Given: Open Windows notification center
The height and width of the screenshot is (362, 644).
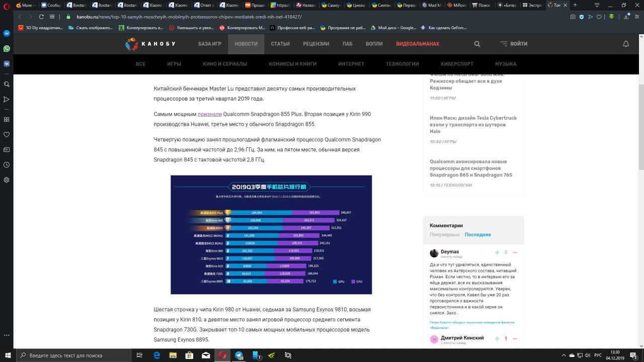Looking at the screenshot, I should point(634,355).
